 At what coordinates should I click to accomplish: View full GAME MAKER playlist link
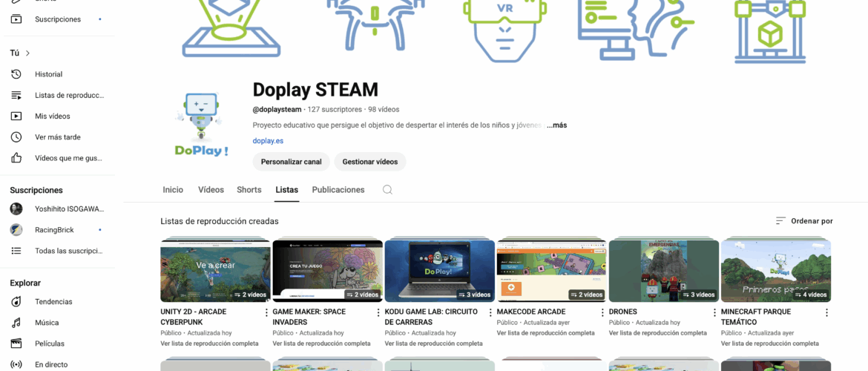(322, 344)
